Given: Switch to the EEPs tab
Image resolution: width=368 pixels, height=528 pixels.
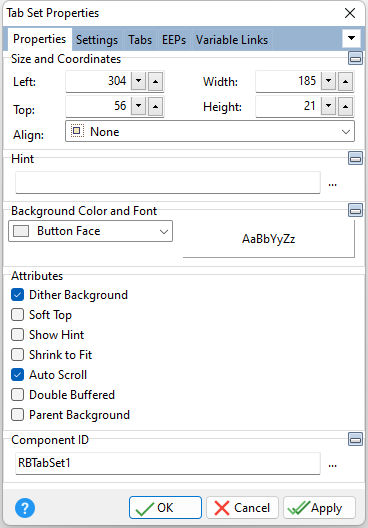Looking at the screenshot, I should point(174,40).
